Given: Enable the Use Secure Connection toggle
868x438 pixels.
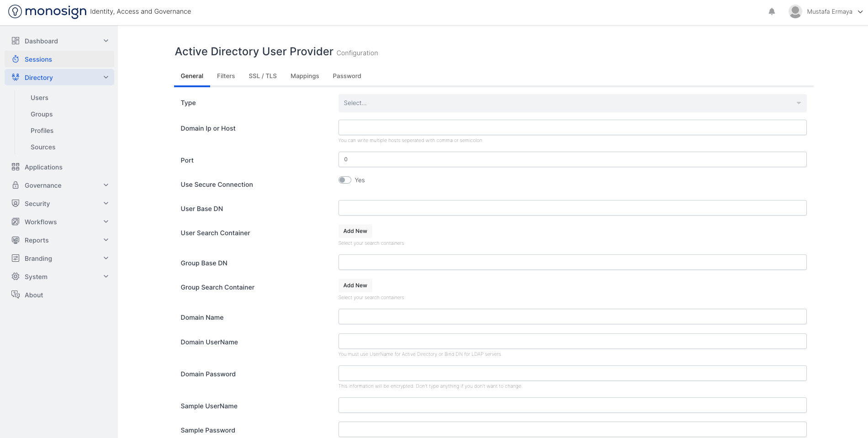Looking at the screenshot, I should 345,180.
